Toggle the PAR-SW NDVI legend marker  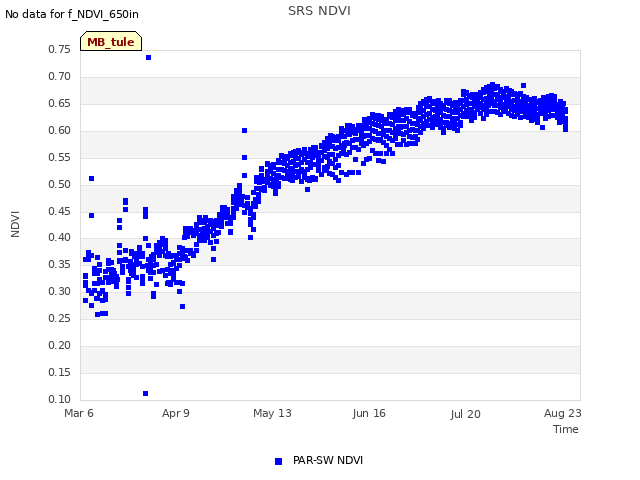click(x=278, y=461)
